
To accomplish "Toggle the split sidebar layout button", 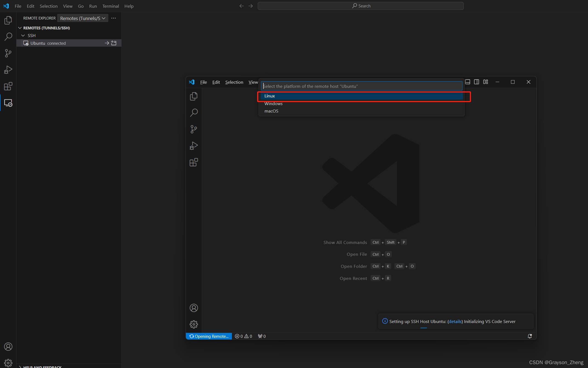I will tap(476, 82).
